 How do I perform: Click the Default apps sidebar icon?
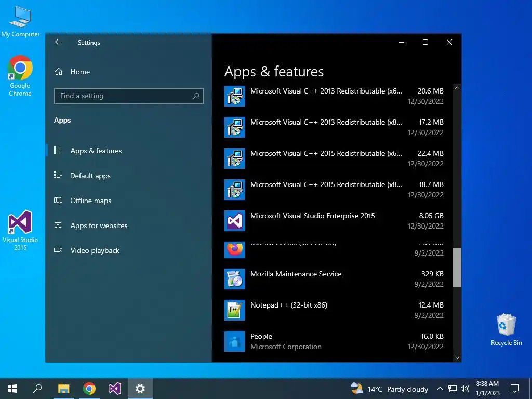click(x=58, y=175)
